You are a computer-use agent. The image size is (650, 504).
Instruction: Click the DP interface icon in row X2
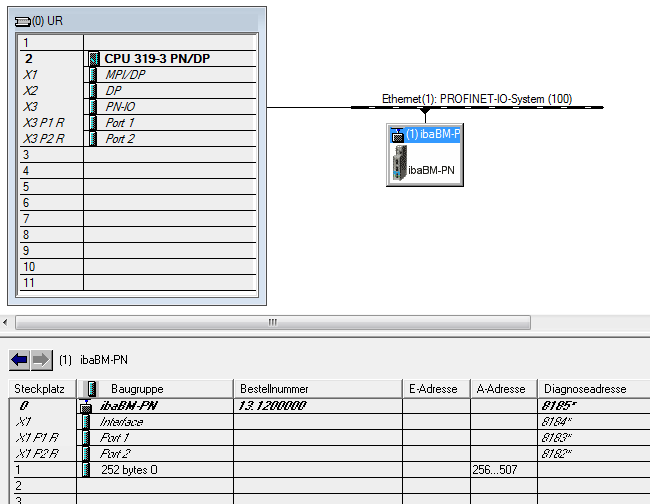tap(93, 90)
